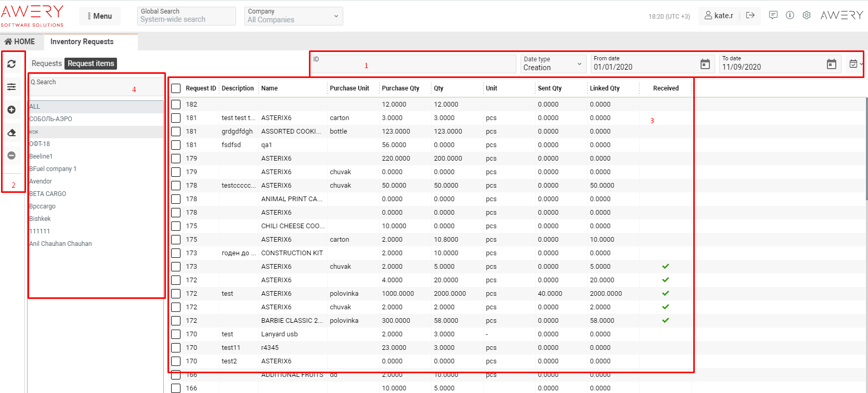Select BETA CARGO in the company list

(48, 194)
